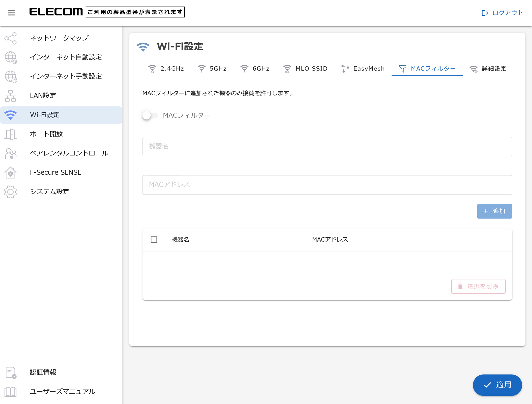
Task: Check the select-all checkbox in table header
Action: click(x=154, y=240)
